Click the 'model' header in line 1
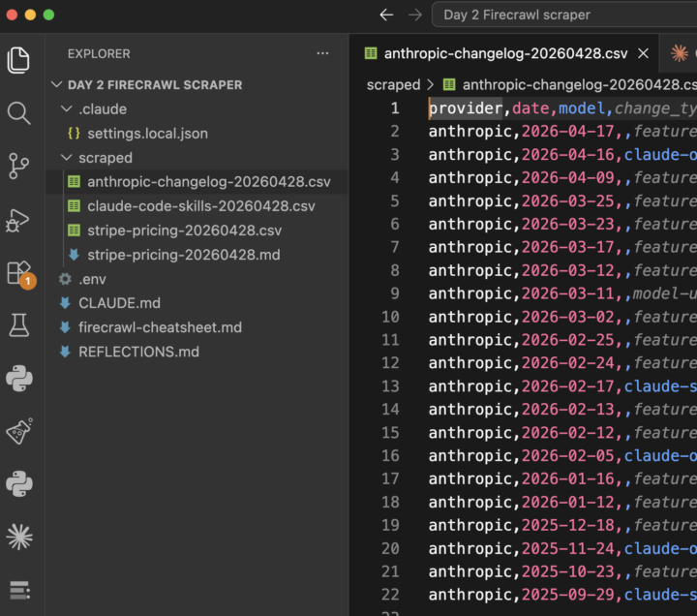The height and width of the screenshot is (616, 697). (x=582, y=108)
